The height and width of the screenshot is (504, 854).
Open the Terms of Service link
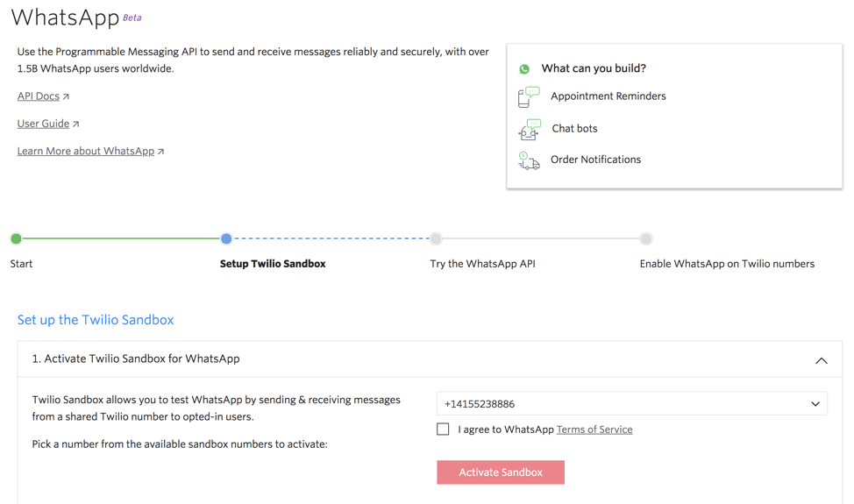[594, 429]
